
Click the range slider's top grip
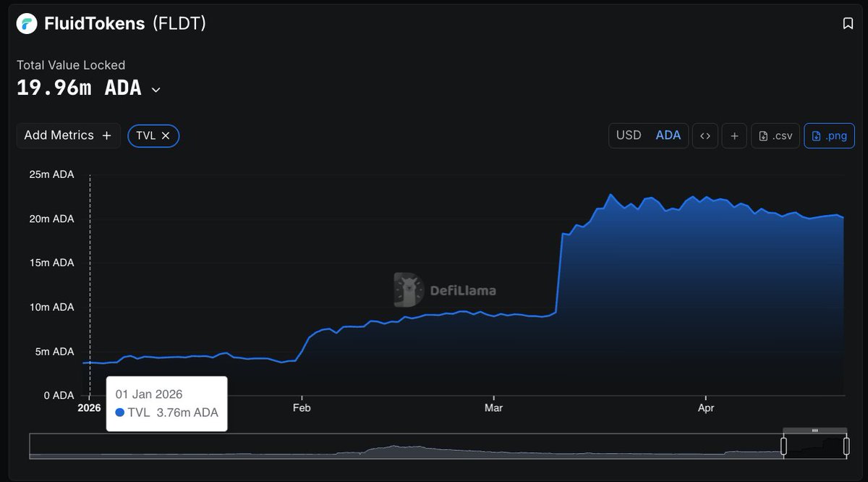coord(815,431)
